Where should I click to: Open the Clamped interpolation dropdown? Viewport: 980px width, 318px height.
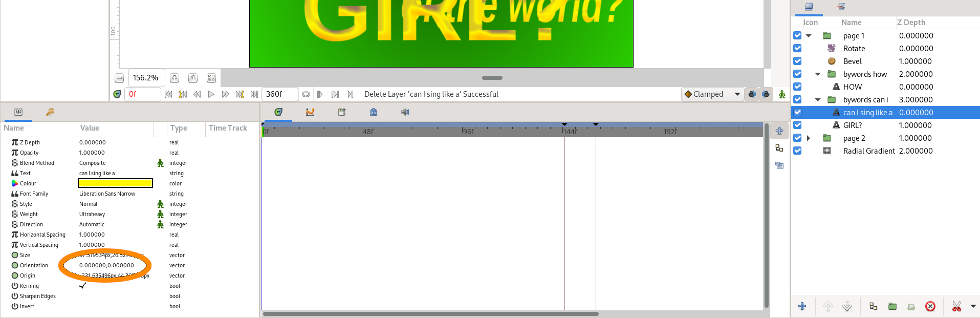(x=712, y=94)
